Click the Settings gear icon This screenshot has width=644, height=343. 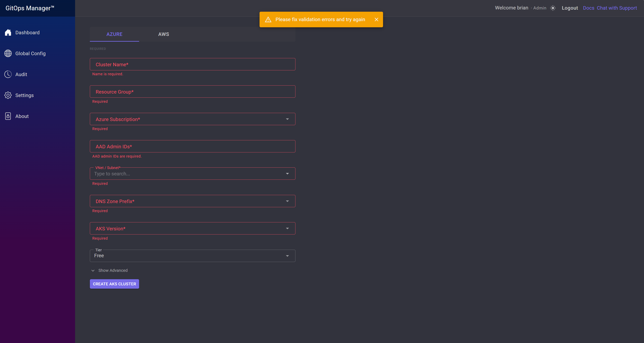click(8, 95)
